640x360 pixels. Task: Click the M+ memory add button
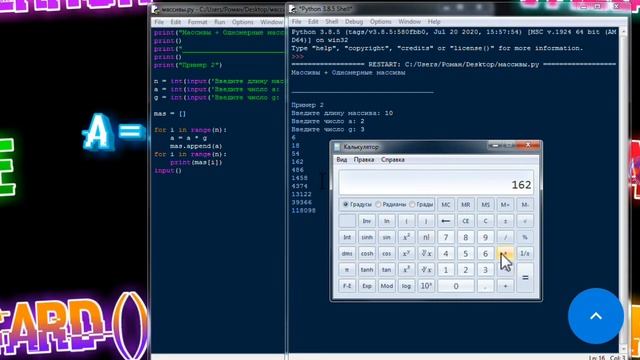pyautogui.click(x=505, y=204)
